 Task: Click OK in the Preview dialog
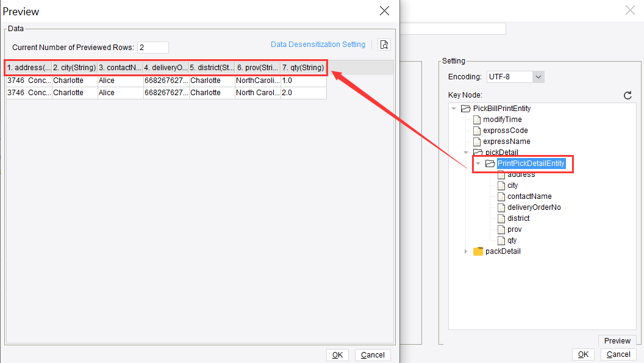337,354
